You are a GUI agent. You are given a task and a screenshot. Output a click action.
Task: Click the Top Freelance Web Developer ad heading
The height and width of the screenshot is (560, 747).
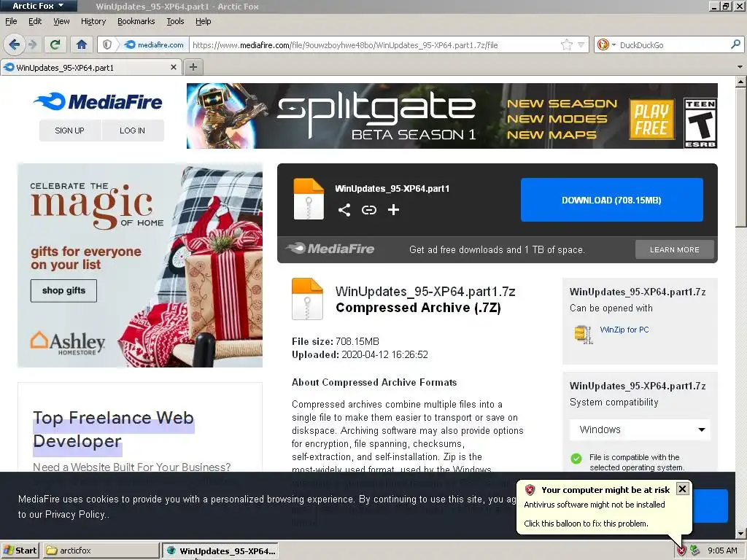coord(113,429)
